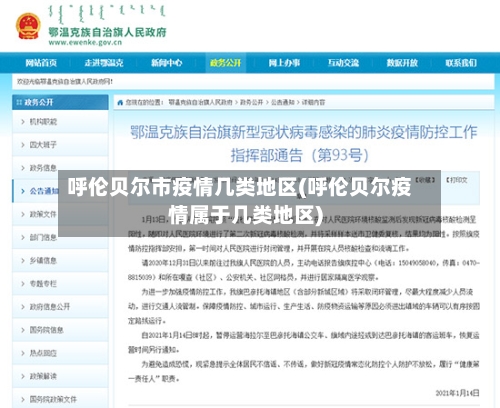Screen dimensions: 500x408
Task: Expand 部门信息 sidebar chevron
Action: click(x=23, y=237)
